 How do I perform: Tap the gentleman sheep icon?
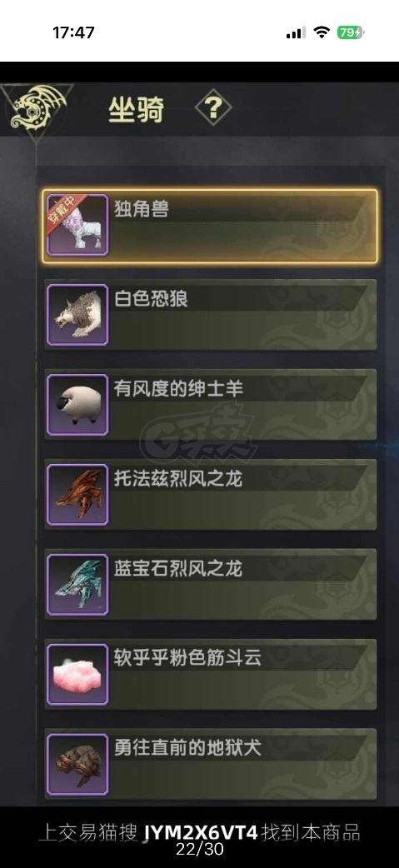77,405
